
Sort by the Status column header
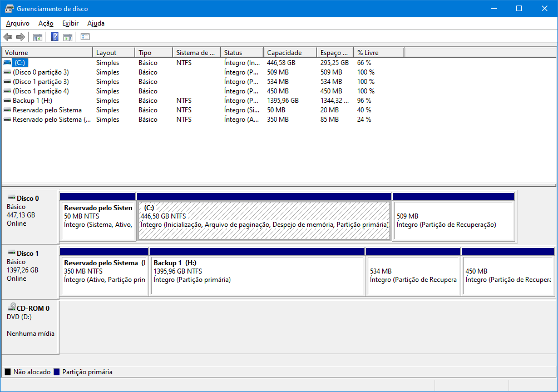tap(242, 53)
